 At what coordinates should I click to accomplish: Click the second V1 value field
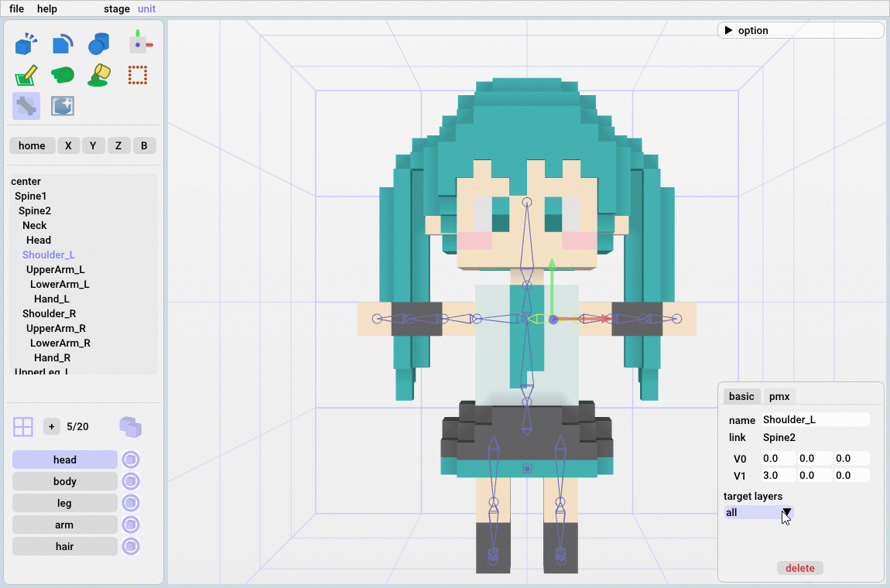[x=814, y=475]
